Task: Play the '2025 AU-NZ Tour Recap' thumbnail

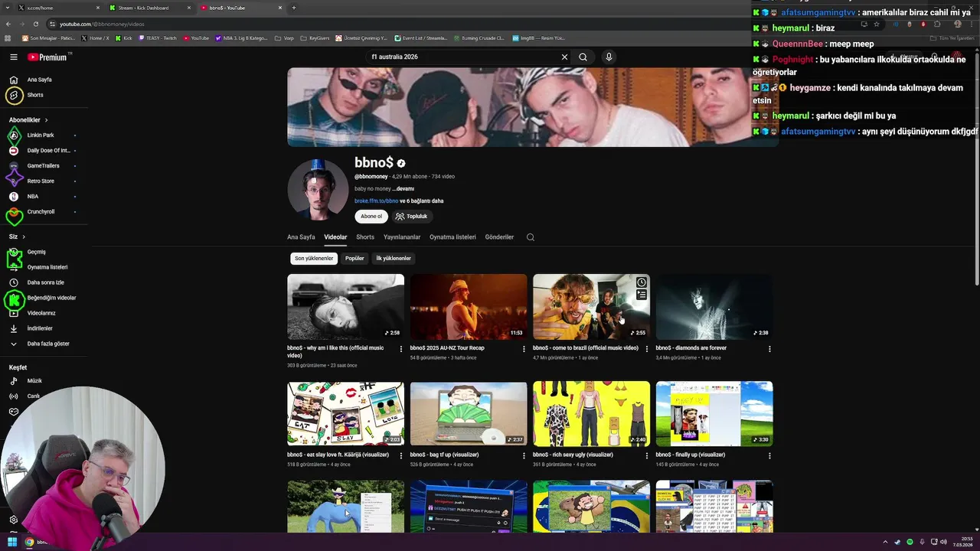Action: click(469, 307)
